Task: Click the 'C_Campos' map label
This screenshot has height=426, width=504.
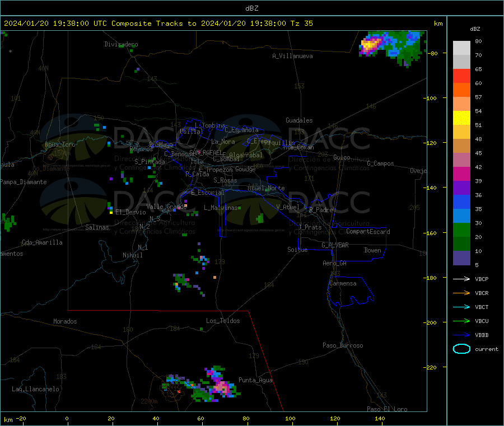Action: pyautogui.click(x=380, y=163)
